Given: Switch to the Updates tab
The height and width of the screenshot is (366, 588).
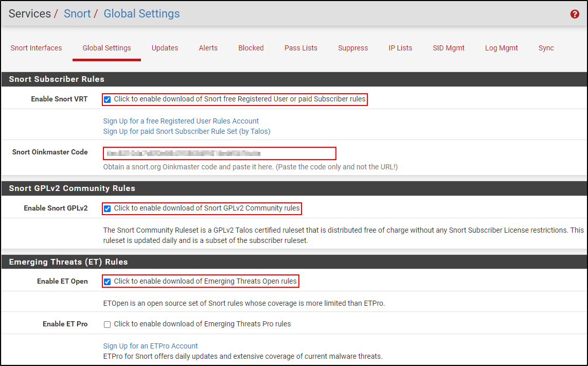Looking at the screenshot, I should coord(165,48).
